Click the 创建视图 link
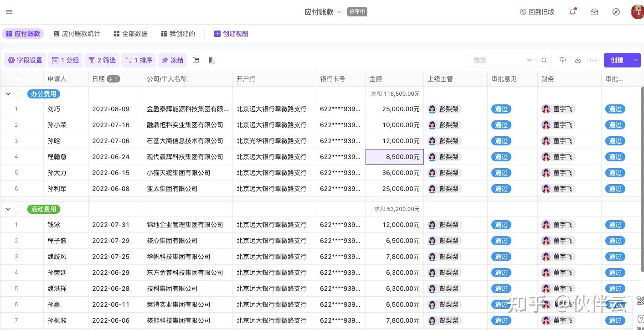This screenshot has width=644, height=330. (231, 34)
